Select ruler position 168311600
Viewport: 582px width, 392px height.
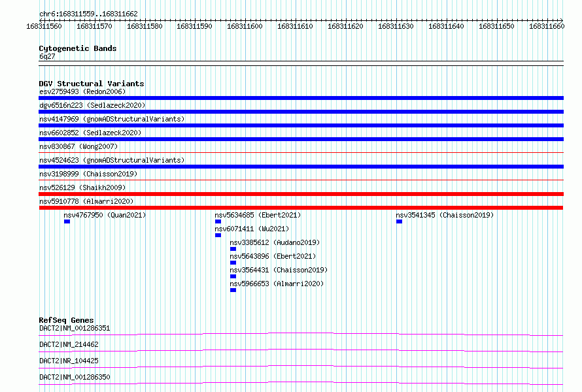245,26
